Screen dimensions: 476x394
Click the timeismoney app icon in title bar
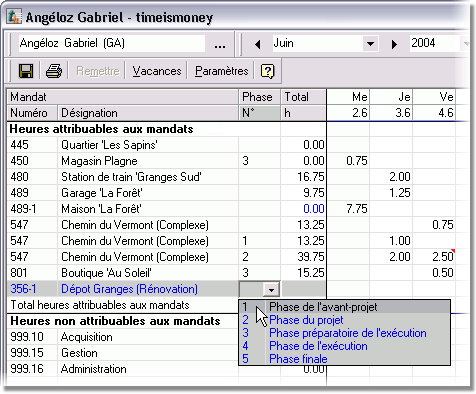(14, 17)
